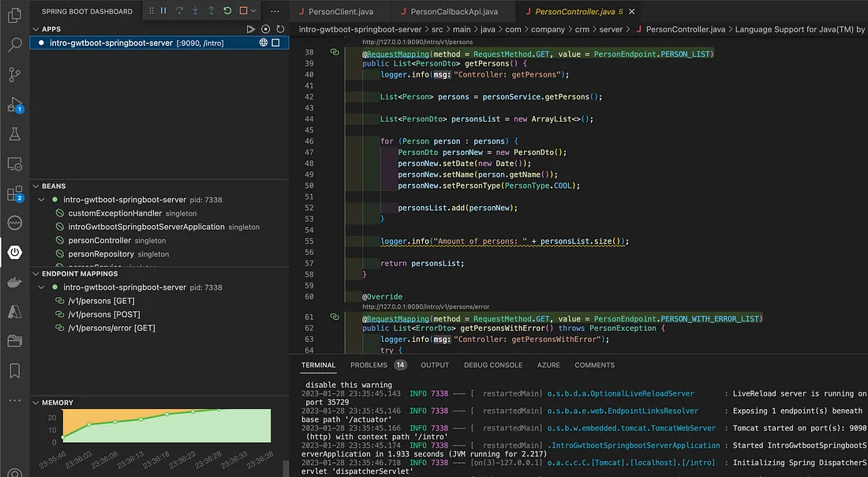This screenshot has width=868, height=477.
Task: Select introGwtbootSpringbootServerApplication bean
Action: click(x=159, y=227)
